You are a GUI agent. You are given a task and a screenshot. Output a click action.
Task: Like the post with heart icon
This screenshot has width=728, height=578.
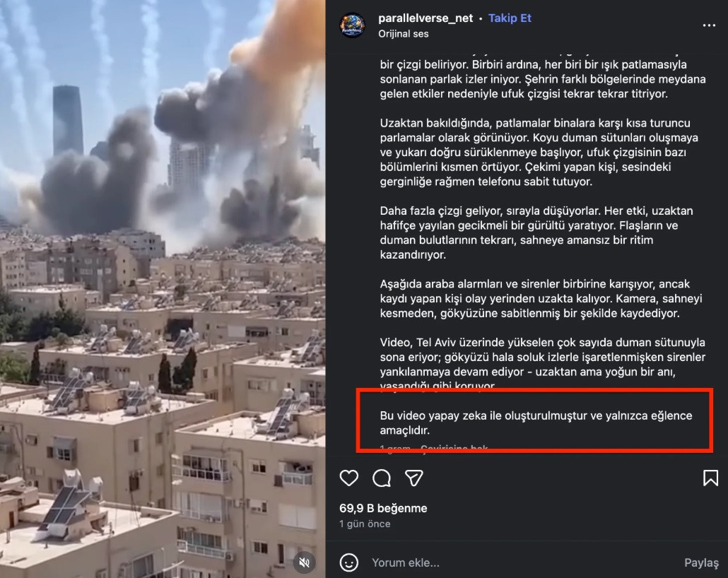coord(348,478)
